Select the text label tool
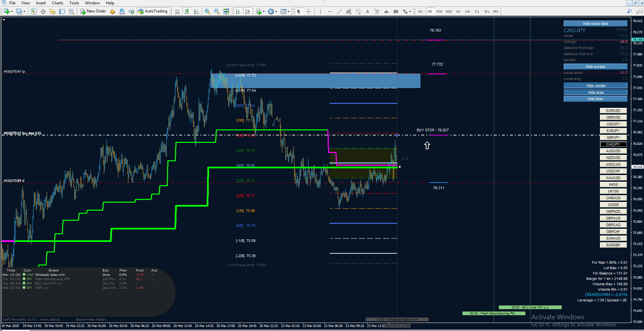 pyautogui.click(x=377, y=11)
